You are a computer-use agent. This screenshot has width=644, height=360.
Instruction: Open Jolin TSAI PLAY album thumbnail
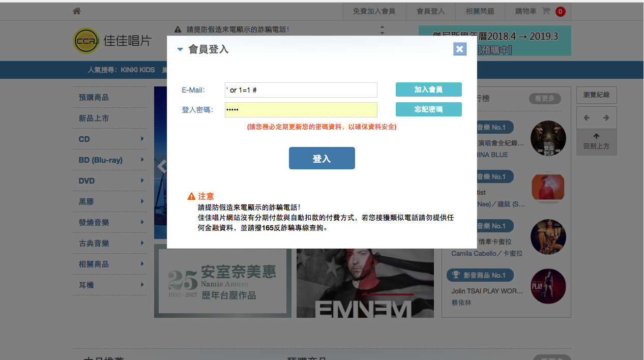(x=548, y=286)
